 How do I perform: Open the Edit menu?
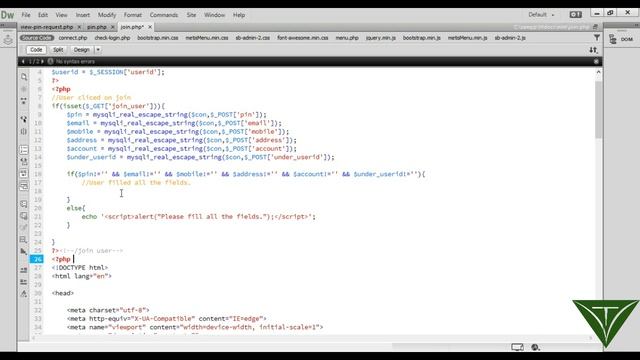click(x=43, y=15)
